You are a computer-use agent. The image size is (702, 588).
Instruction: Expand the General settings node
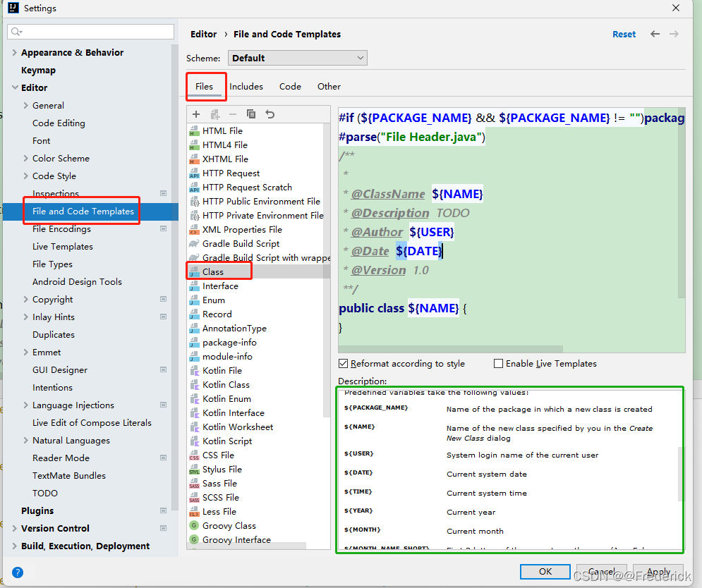click(x=25, y=105)
